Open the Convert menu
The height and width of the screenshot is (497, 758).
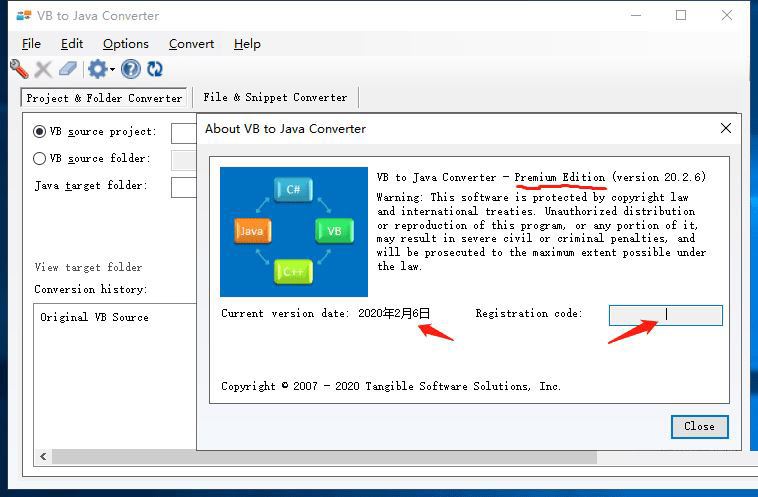coord(191,44)
